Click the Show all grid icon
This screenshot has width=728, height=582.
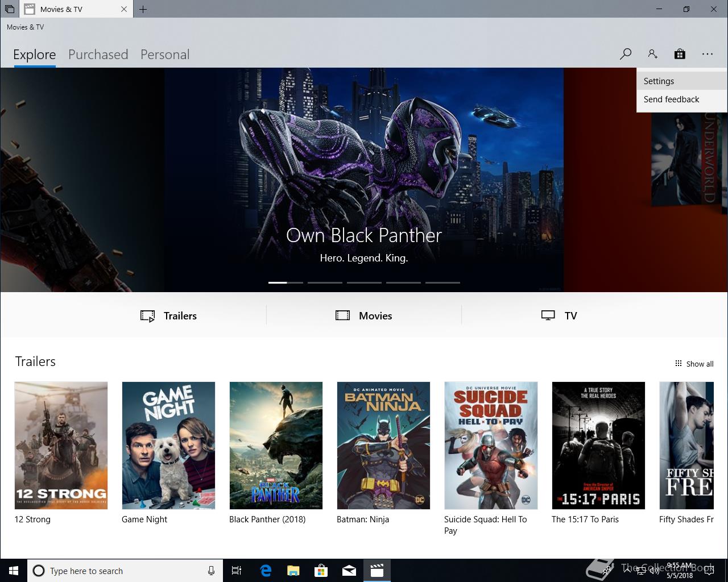coord(678,364)
